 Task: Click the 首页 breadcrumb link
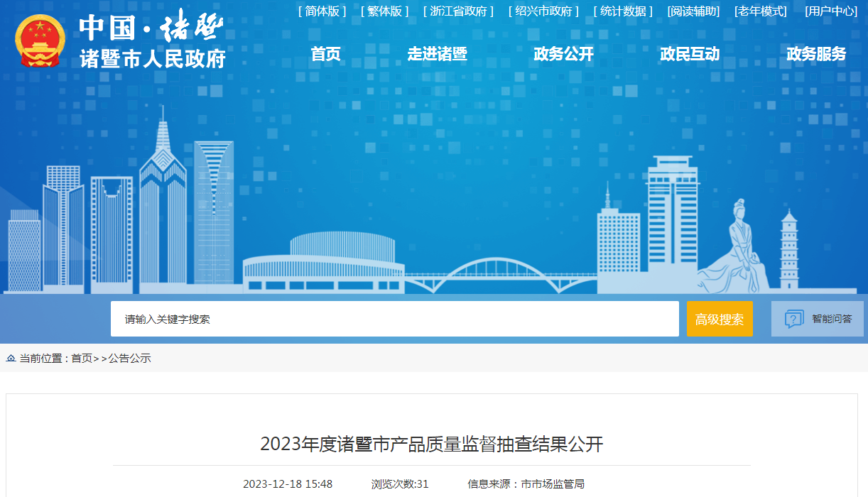point(82,359)
